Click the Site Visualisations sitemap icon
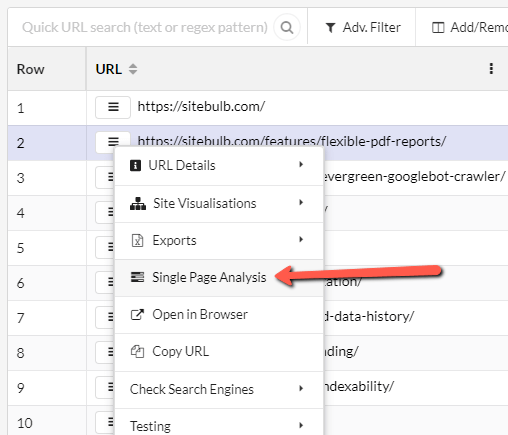 [138, 203]
